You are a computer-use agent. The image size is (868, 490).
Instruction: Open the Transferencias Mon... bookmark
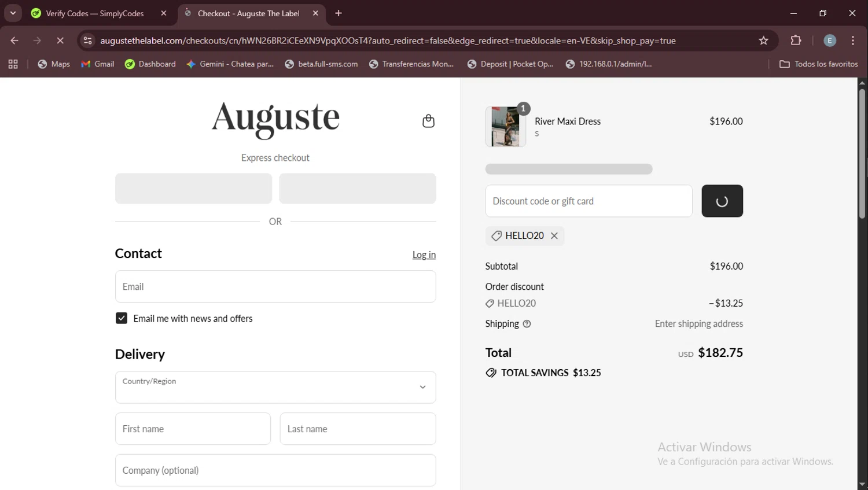411,64
